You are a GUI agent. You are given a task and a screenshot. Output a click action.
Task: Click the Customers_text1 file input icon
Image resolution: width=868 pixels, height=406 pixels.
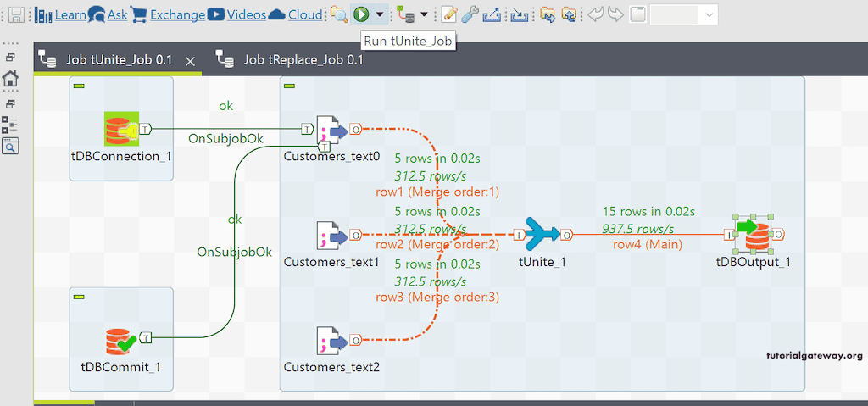pos(331,235)
